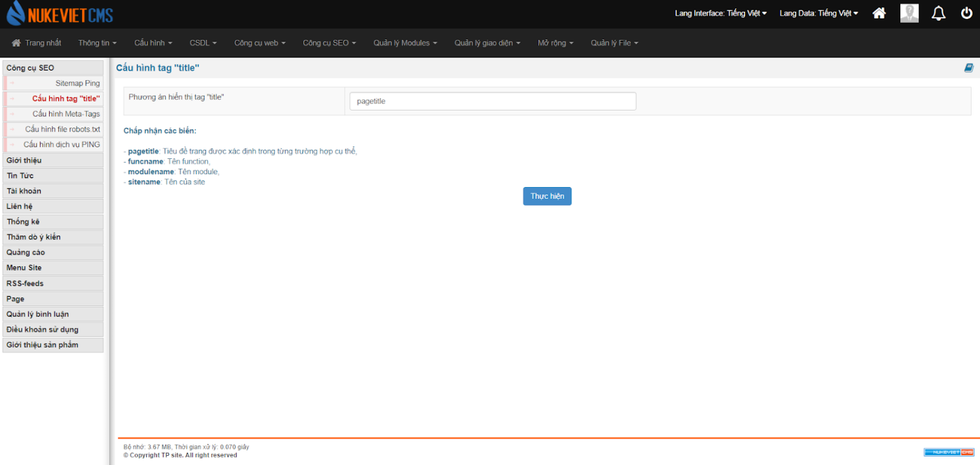Open Tài khoản in the sidebar
Image resolution: width=980 pixels, height=465 pixels.
[53, 191]
